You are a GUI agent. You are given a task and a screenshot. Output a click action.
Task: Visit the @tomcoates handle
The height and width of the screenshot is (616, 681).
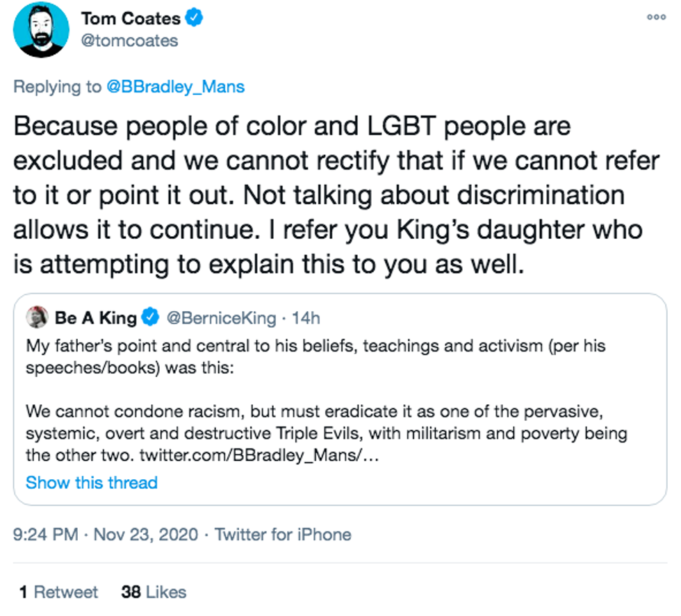tap(129, 40)
